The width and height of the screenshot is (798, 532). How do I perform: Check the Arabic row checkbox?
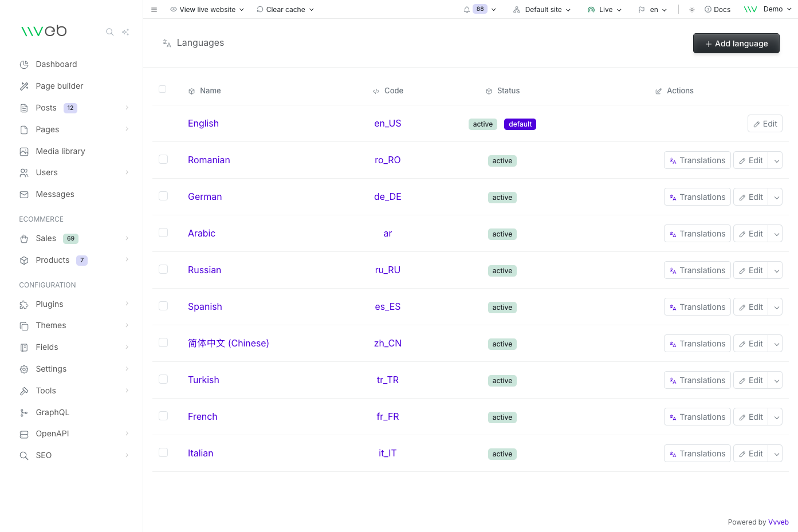coord(163,232)
